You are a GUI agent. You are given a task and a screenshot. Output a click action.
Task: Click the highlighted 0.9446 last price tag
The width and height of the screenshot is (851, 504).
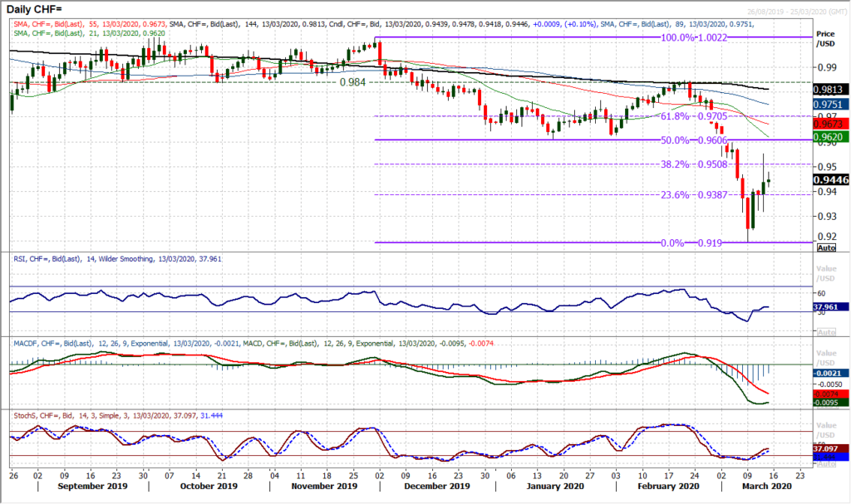click(829, 179)
